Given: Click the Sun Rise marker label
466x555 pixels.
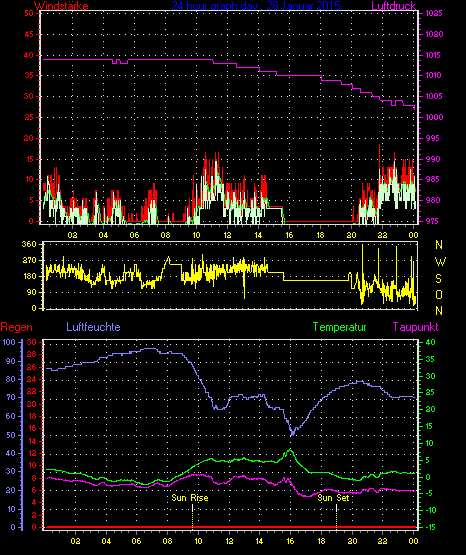Looking at the screenshot, I should 190,498.
